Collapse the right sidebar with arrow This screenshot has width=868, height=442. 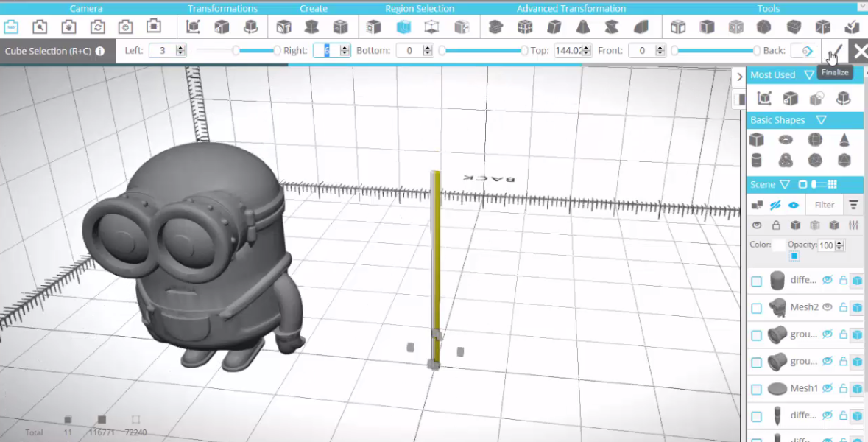pyautogui.click(x=740, y=77)
